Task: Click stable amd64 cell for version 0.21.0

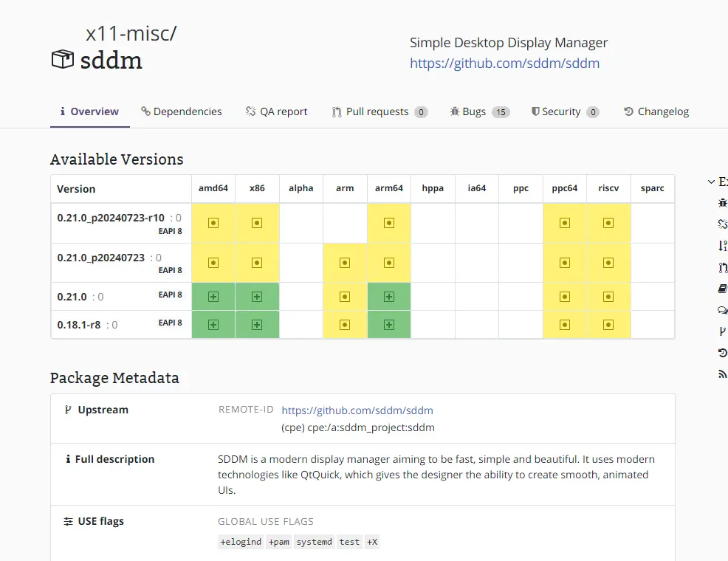Action: click(213, 297)
